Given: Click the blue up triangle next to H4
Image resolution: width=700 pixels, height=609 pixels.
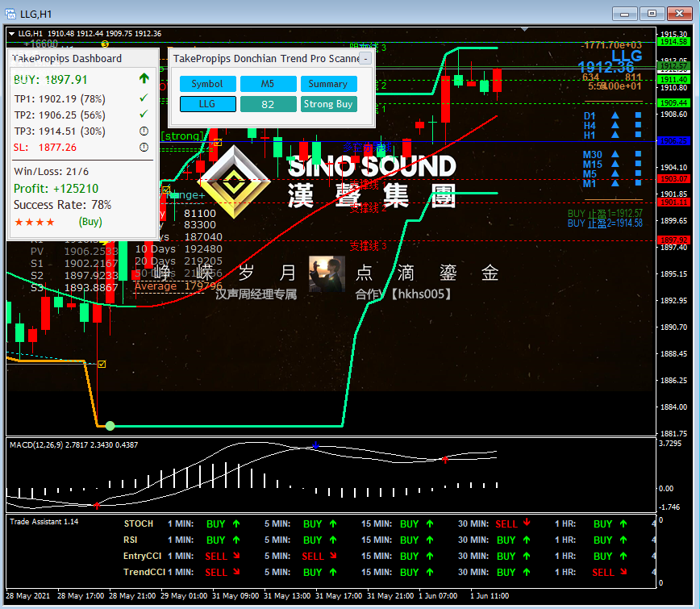Looking at the screenshot, I should click(615, 125).
